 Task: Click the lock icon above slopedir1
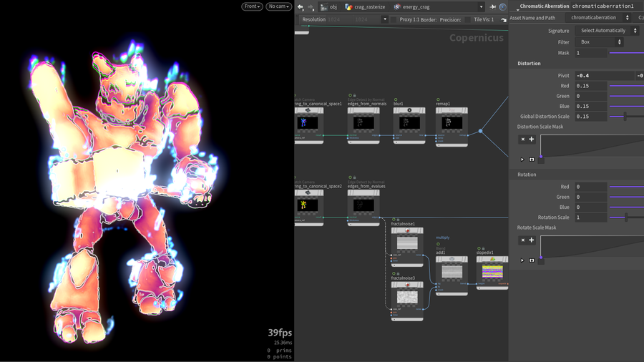484,248
